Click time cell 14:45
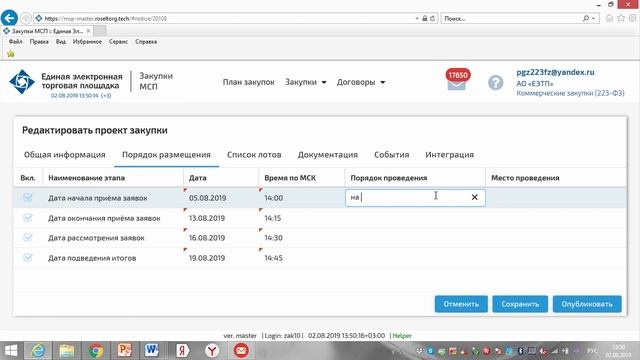640x360 pixels. (273, 258)
